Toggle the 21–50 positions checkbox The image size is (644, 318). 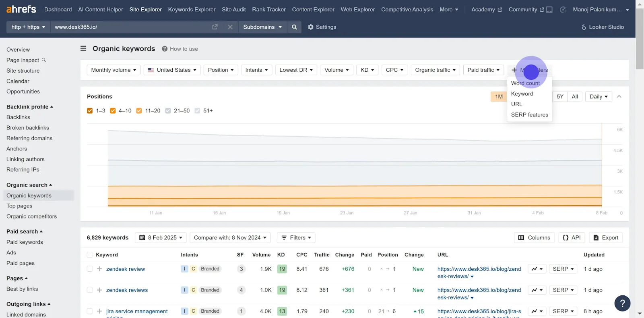(x=168, y=111)
